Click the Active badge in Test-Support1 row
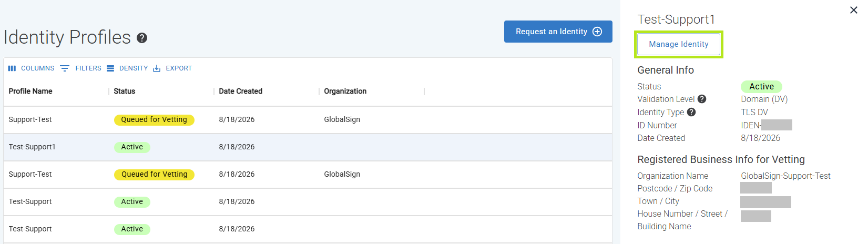The height and width of the screenshot is (244, 868). tap(132, 147)
